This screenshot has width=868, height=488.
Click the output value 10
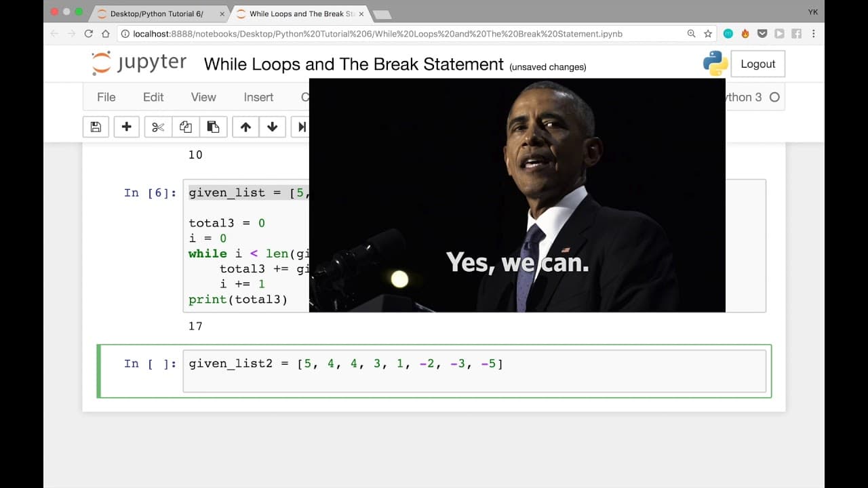[x=195, y=155]
